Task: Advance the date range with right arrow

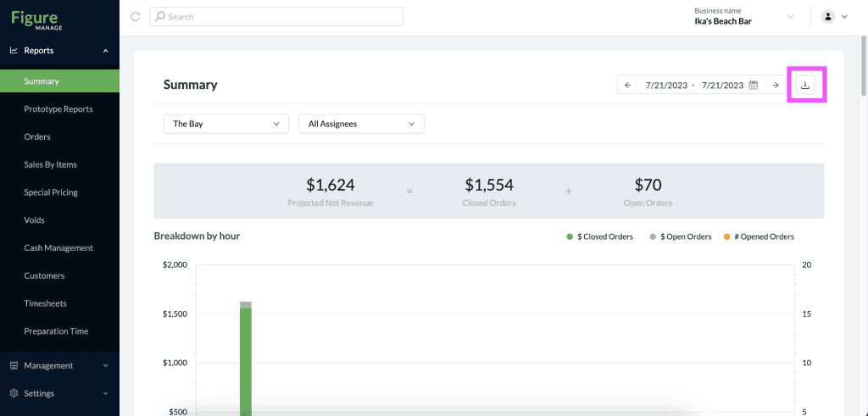Action: (776, 86)
